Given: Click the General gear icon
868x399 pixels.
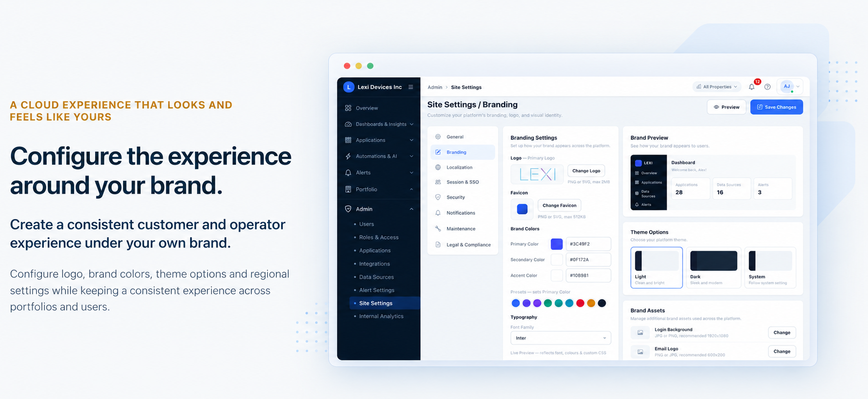Looking at the screenshot, I should tap(438, 137).
